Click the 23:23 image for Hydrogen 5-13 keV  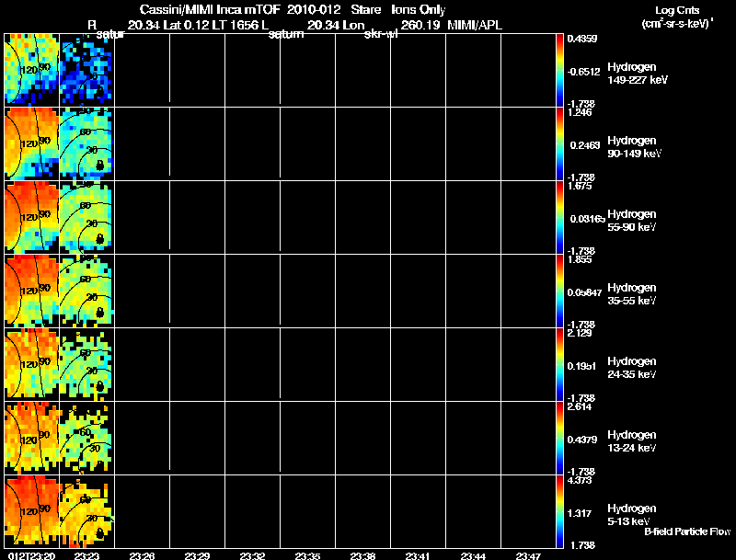pos(86,511)
